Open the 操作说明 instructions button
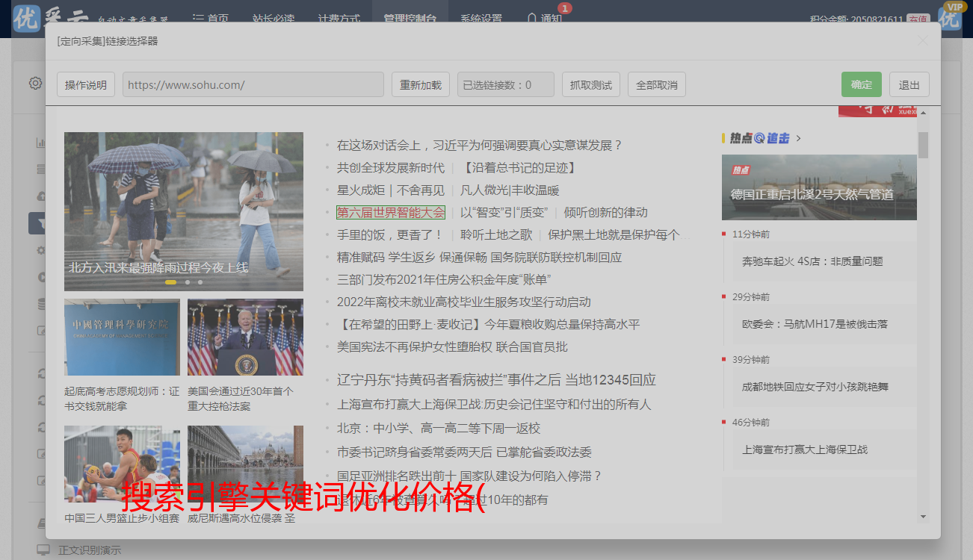This screenshot has height=560, width=973. (x=86, y=84)
